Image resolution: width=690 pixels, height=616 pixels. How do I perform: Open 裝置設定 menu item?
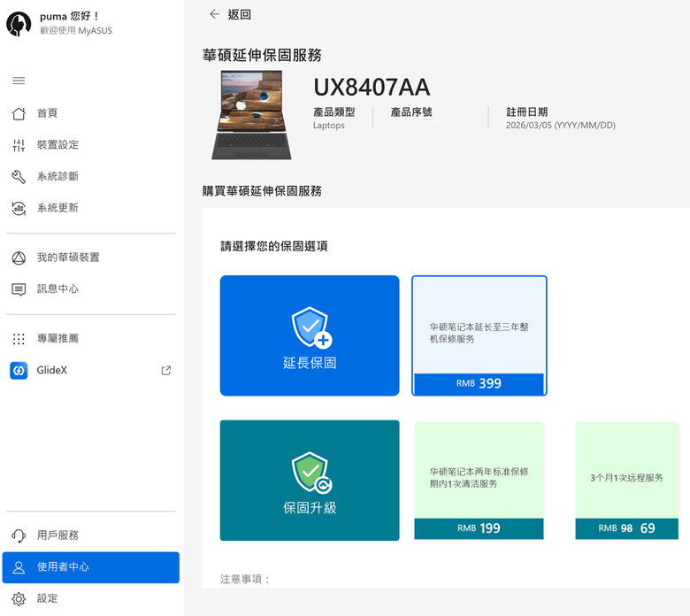point(90,145)
